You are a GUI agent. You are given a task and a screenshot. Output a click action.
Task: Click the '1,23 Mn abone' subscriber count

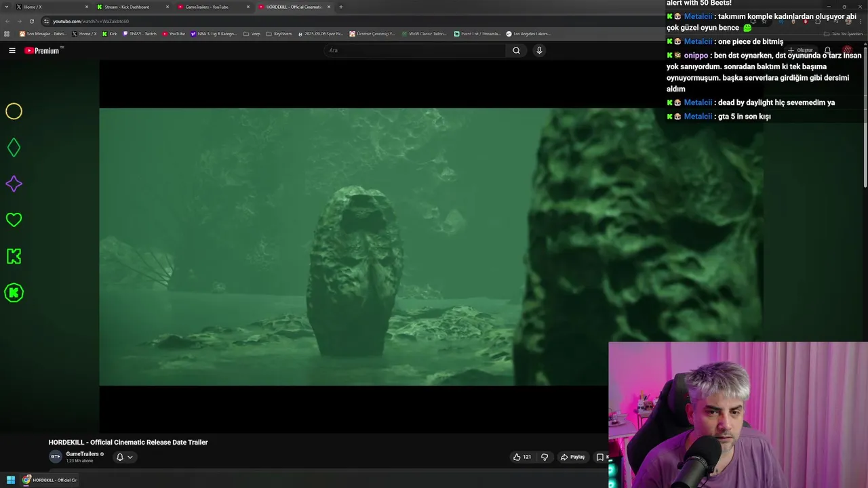click(x=79, y=461)
